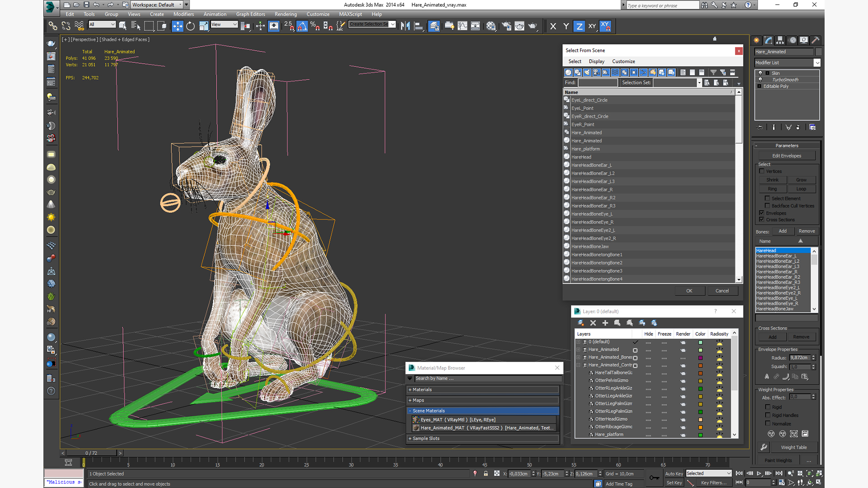Open Customize menu in Select From Scene

click(x=623, y=61)
